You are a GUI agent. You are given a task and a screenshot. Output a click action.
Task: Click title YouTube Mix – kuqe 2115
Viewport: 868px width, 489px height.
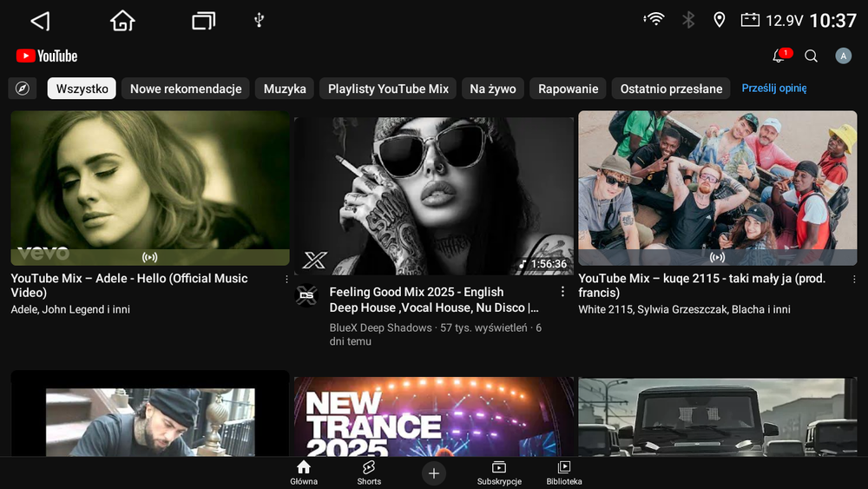pos(702,285)
